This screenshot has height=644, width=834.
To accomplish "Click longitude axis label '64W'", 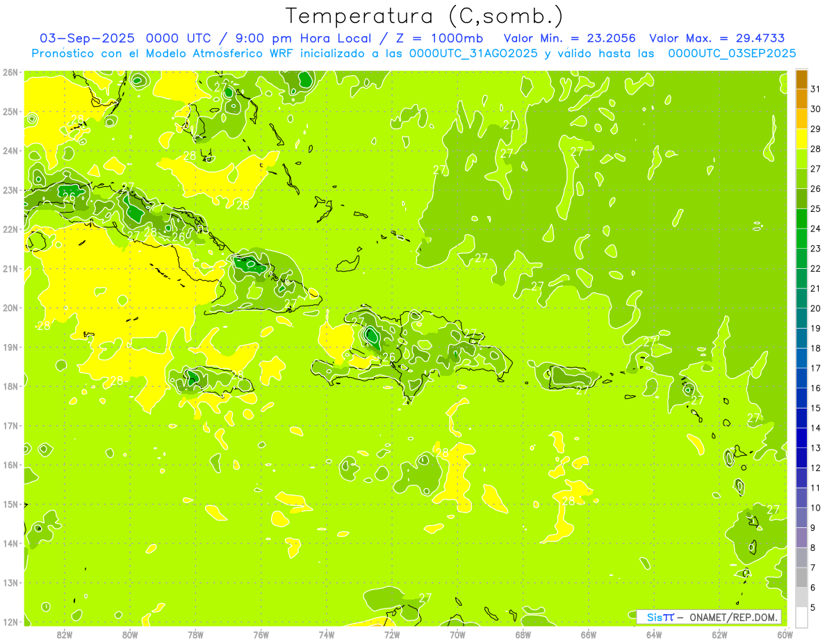I will click(x=654, y=634).
